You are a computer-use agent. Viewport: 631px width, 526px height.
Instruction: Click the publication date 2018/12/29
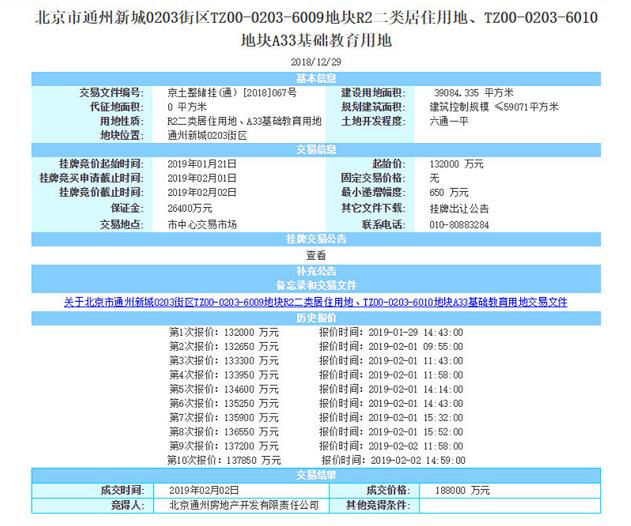pos(316,62)
